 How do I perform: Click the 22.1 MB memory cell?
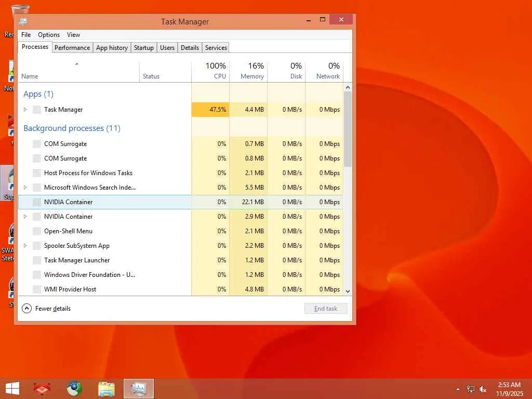tap(248, 202)
